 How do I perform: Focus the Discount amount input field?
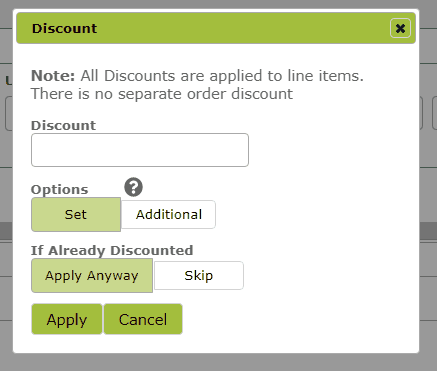(140, 150)
